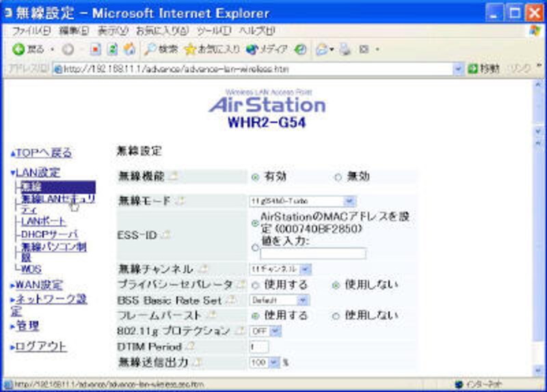
Task: Click help icon next to BSS Basic Rate Set
Action: pyautogui.click(x=230, y=300)
